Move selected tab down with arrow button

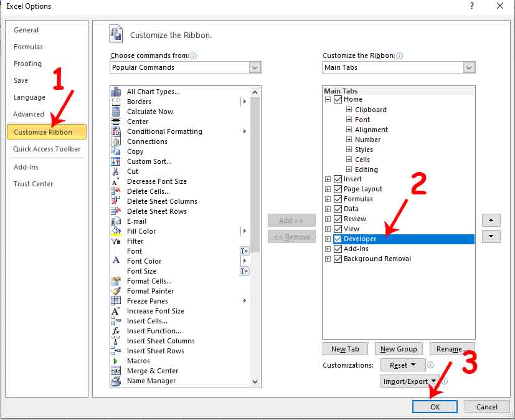[491, 236]
